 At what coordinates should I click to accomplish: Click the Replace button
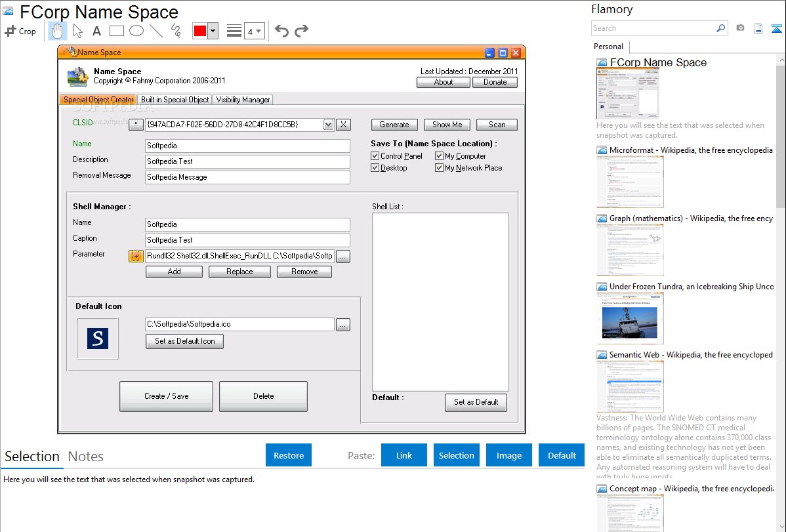[x=239, y=272]
